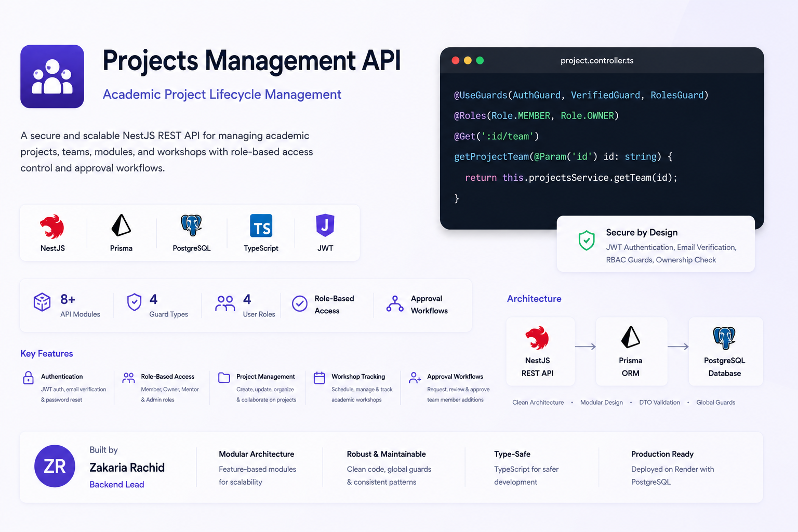
Task: Click the return this.projectsService.getTeam line
Action: (x=571, y=178)
